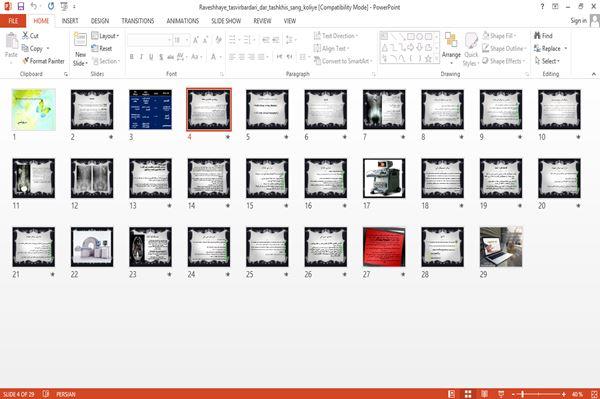
Task: Open the font name combo box
Action: click(149, 40)
